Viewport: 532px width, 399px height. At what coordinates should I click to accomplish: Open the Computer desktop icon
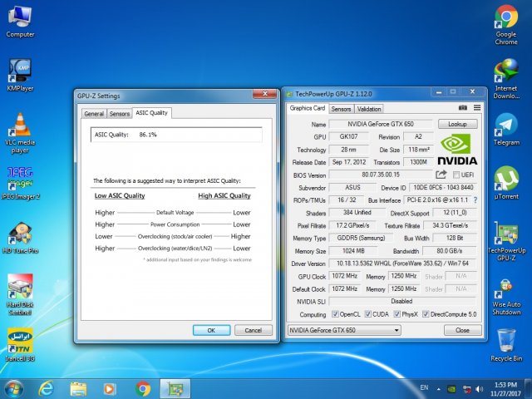point(20,22)
